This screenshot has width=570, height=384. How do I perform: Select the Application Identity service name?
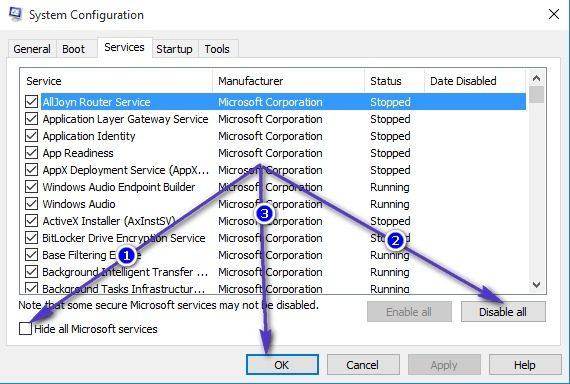coord(89,136)
